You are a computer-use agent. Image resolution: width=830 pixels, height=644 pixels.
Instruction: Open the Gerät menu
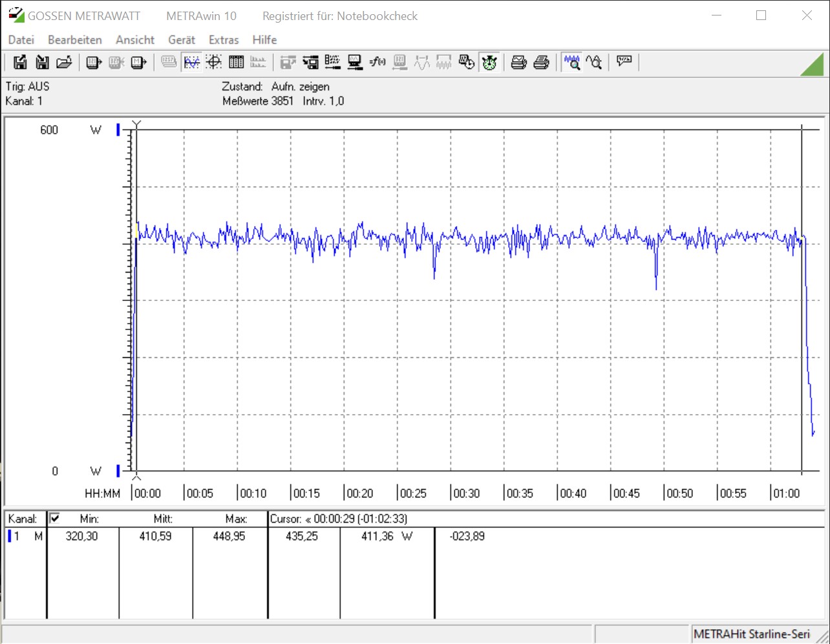tap(182, 40)
